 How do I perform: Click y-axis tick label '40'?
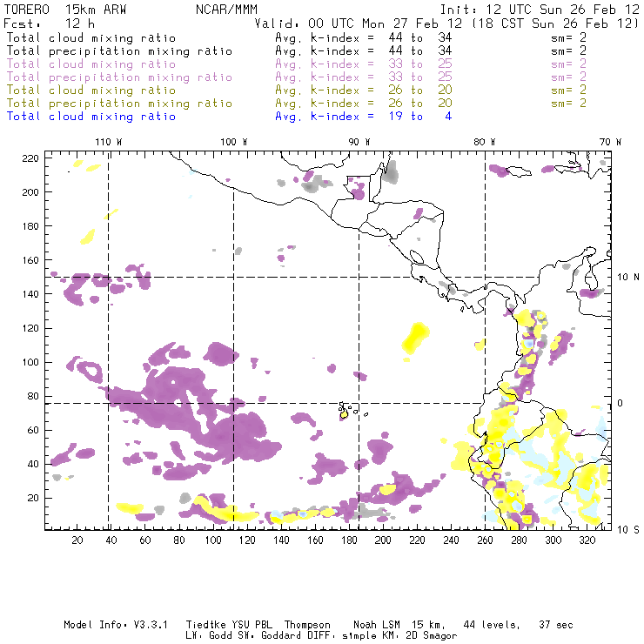(33, 464)
